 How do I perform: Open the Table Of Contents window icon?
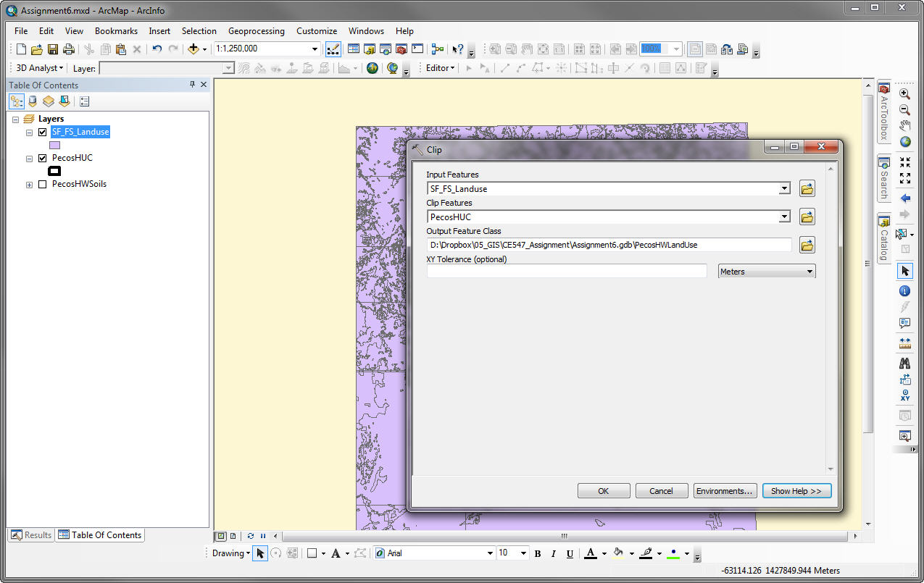pos(354,49)
